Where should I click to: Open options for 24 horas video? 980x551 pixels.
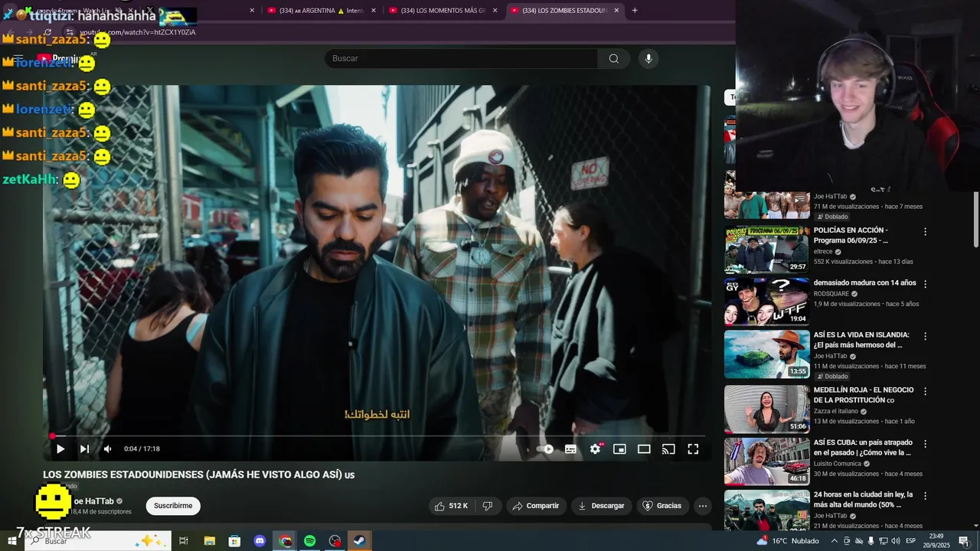925,496
